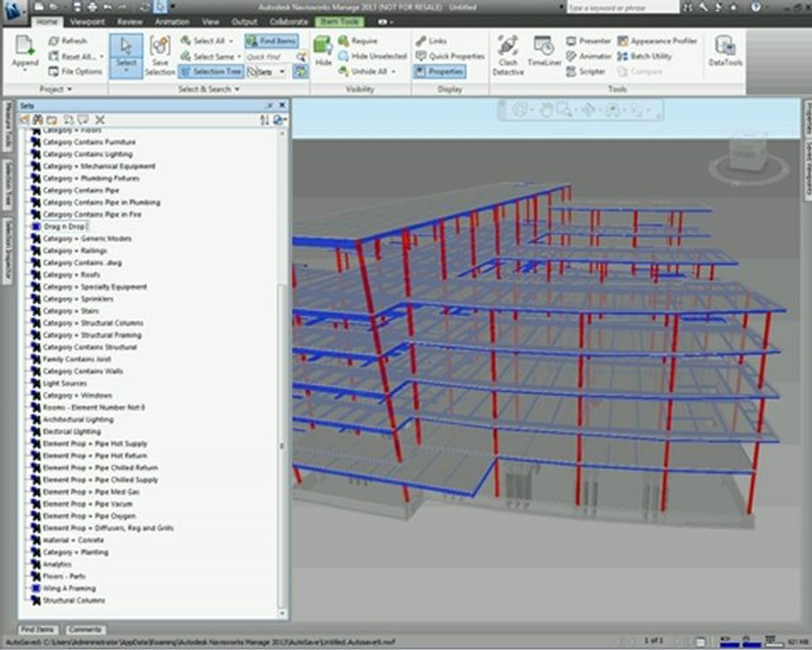Switch to the Review ribbon tab
812x650 pixels.
[x=129, y=22]
